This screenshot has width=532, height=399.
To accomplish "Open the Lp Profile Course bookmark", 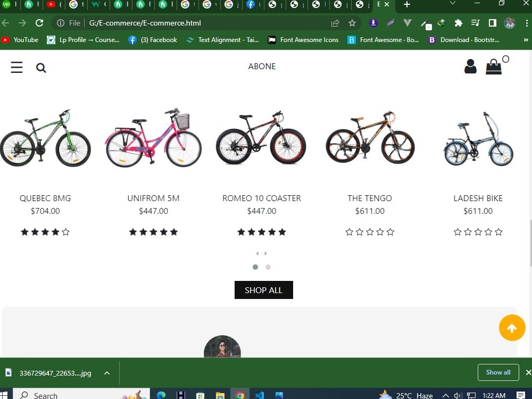I will coord(83,40).
